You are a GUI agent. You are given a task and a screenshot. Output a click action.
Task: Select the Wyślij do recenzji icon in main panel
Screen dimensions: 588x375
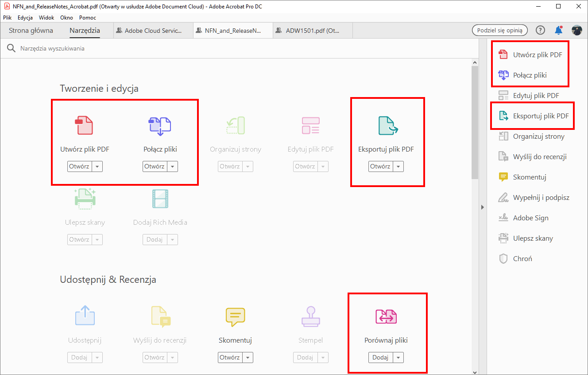tap(160, 316)
